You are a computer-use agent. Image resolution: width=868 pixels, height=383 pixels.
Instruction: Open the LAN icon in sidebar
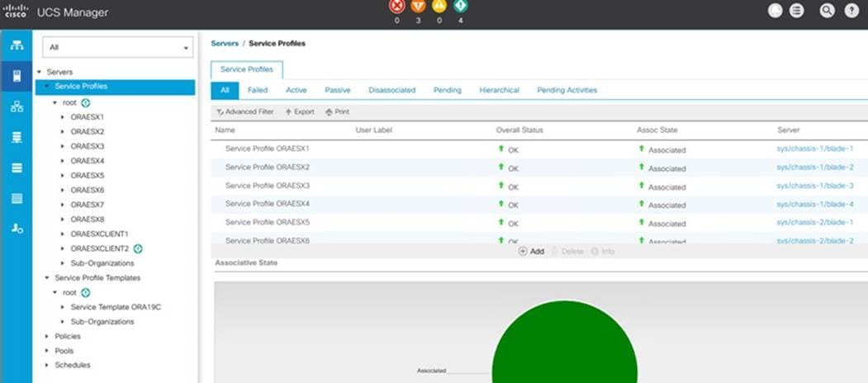pos(17,106)
